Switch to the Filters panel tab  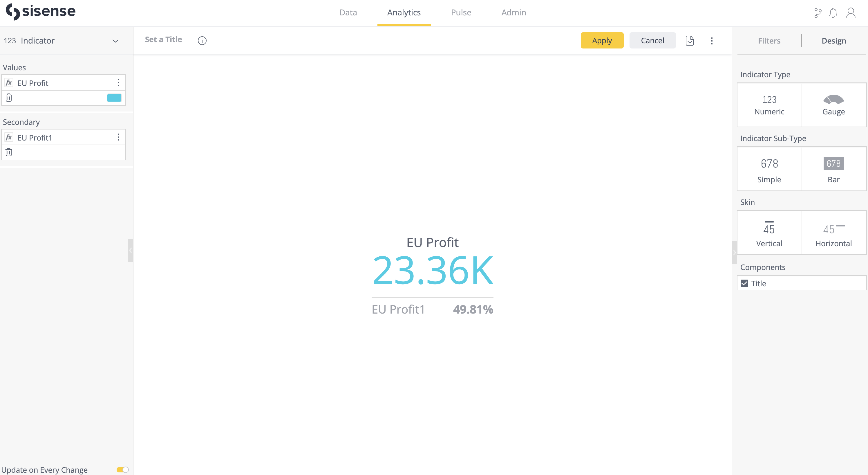click(x=769, y=41)
